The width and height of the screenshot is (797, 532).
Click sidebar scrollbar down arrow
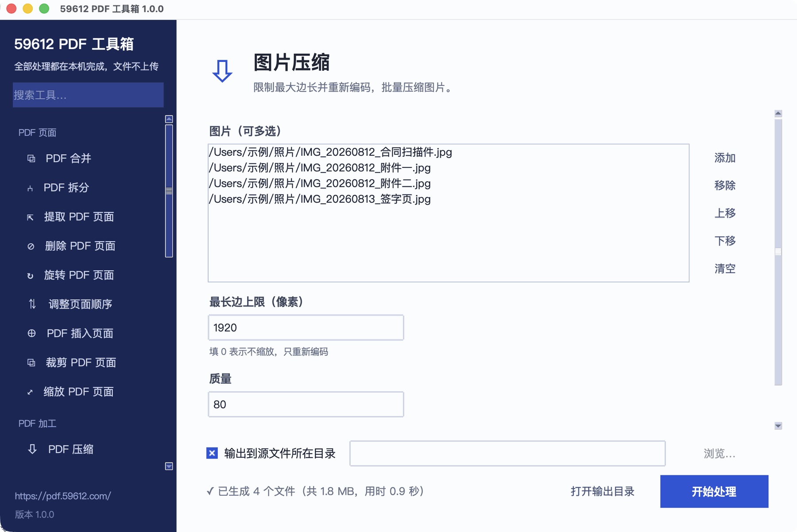tap(169, 466)
